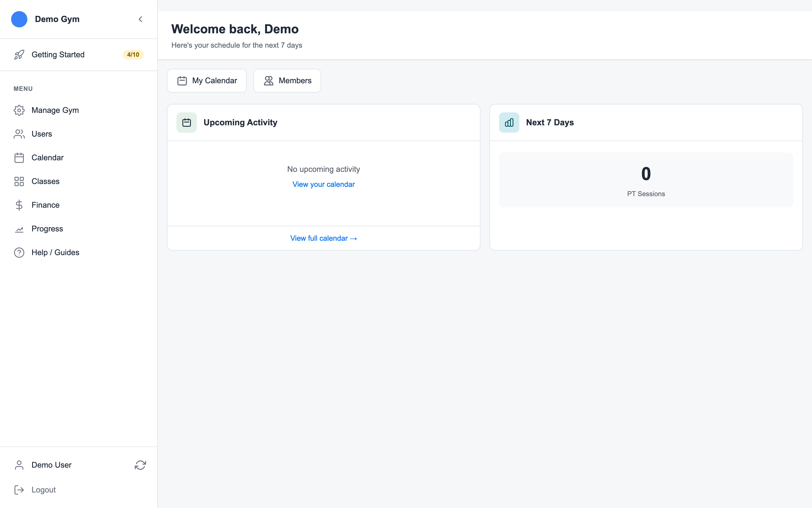Click the Logout label
Screen dimensions: 812x508
(44, 490)
